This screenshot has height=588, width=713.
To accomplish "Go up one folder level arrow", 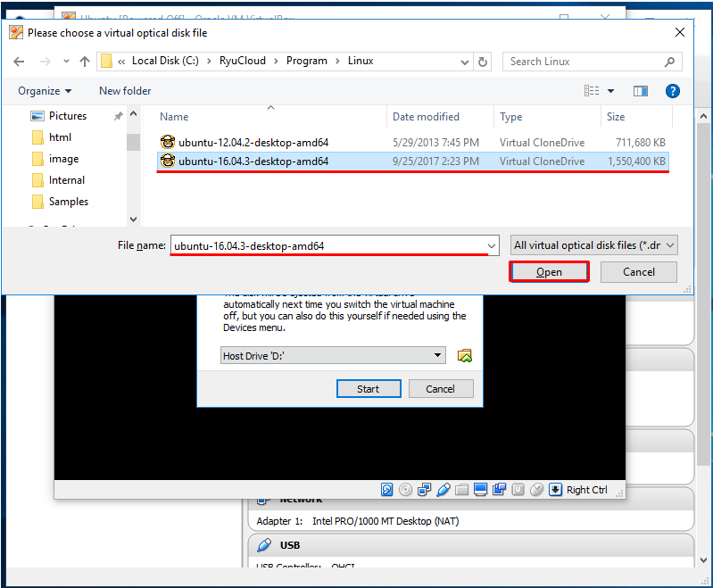I will 85,62.
